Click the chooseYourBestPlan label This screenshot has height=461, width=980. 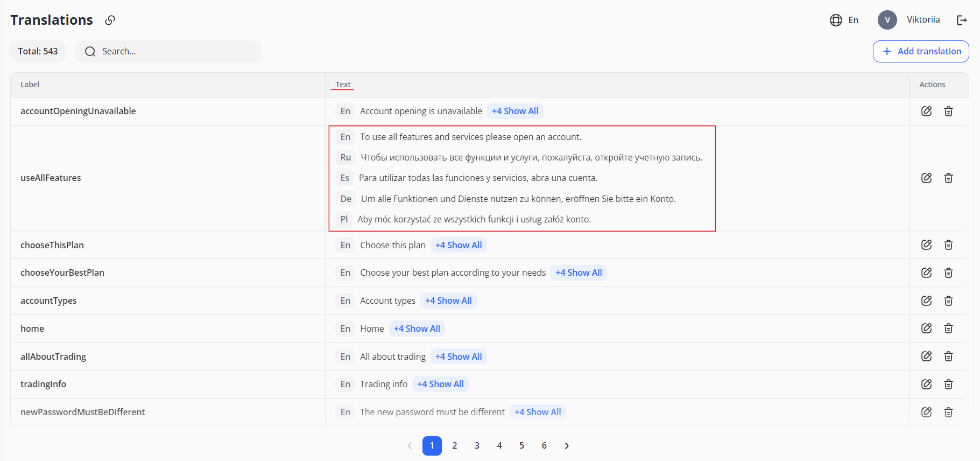pyautogui.click(x=62, y=273)
